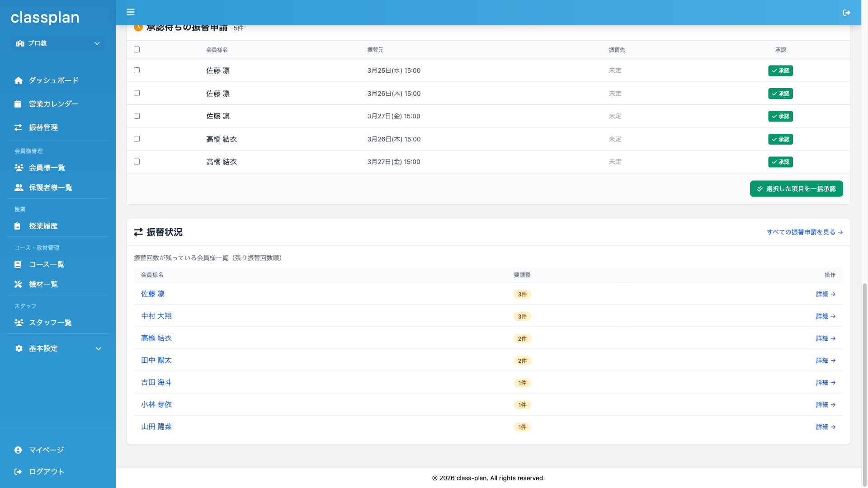The image size is (868, 488).
Task: Click the マイページ user icon
Action: pos(18,450)
